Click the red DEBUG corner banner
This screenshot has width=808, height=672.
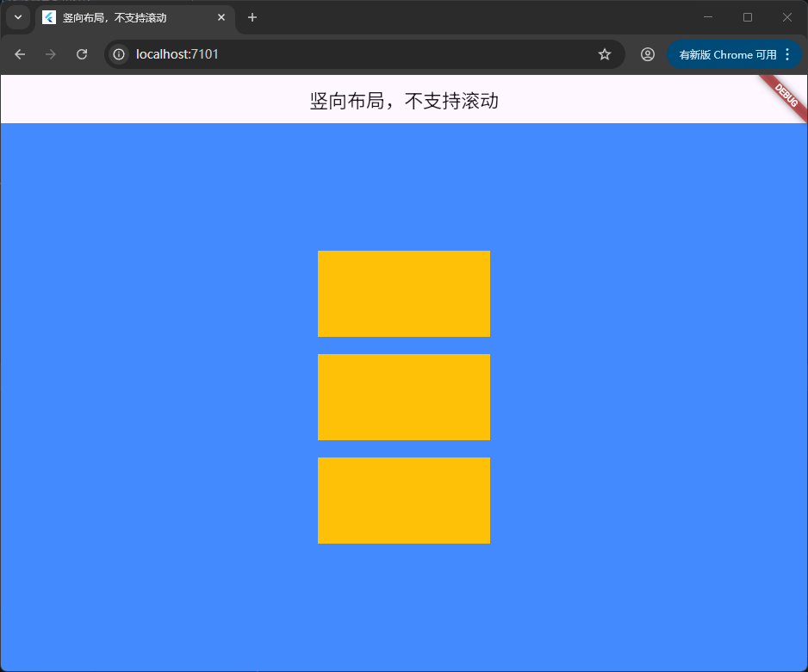tap(787, 94)
